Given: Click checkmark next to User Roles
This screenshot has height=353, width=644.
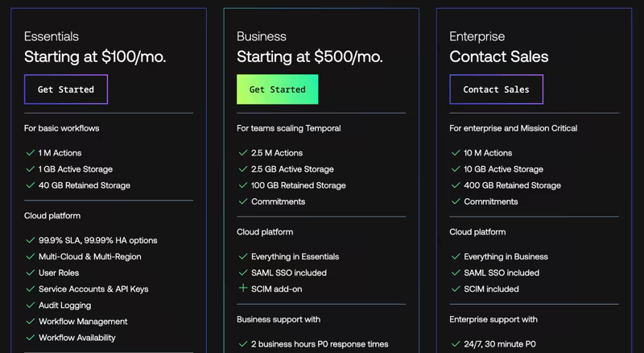Looking at the screenshot, I should 31,272.
